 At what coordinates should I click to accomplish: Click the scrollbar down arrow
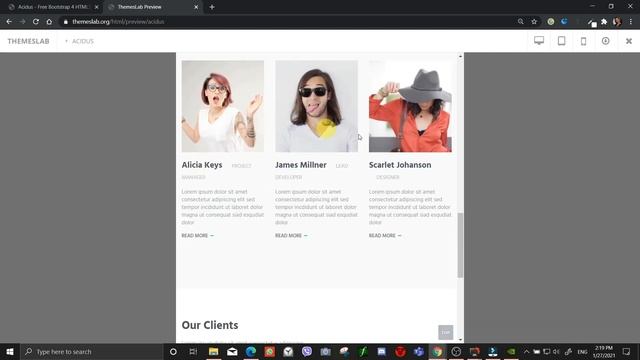click(x=460, y=339)
